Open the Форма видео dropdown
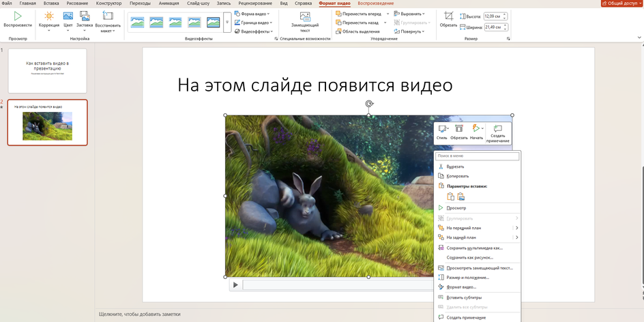Image resolution: width=644 pixels, height=322 pixels. [252, 14]
